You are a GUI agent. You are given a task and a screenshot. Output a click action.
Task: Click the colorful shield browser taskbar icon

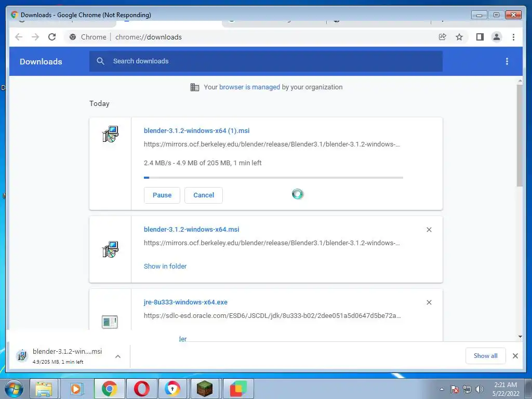click(x=172, y=389)
